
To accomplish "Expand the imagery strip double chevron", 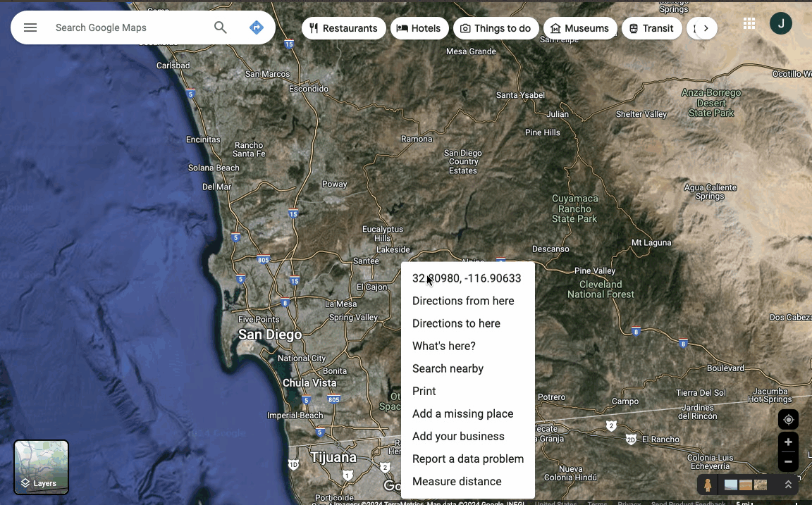I will pyautogui.click(x=788, y=485).
